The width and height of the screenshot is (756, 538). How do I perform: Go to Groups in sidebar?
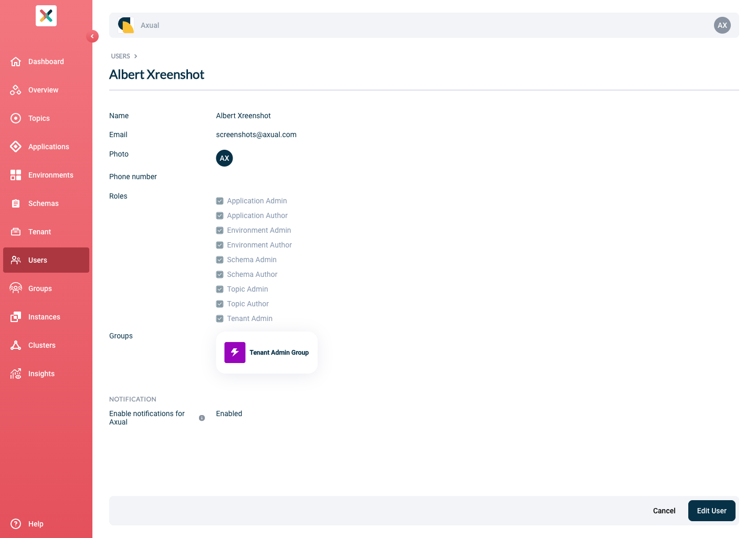point(46,288)
